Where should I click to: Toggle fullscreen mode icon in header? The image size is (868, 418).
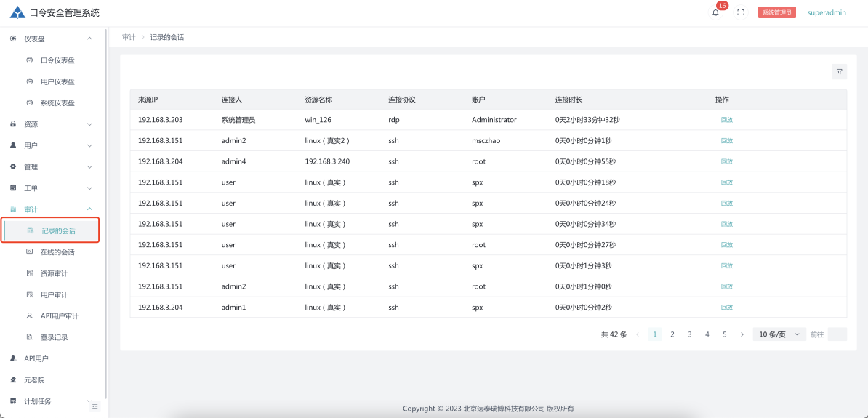741,12
